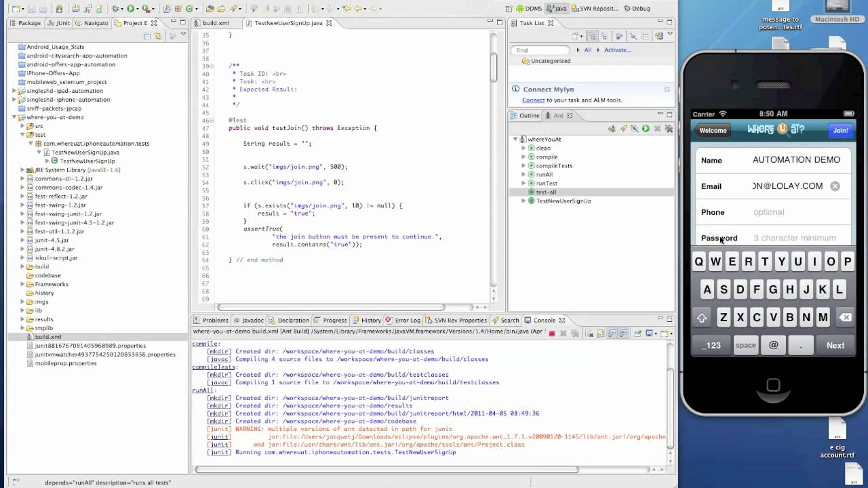The height and width of the screenshot is (488, 868).
Task: Clear the Email field with its X button
Action: (835, 186)
